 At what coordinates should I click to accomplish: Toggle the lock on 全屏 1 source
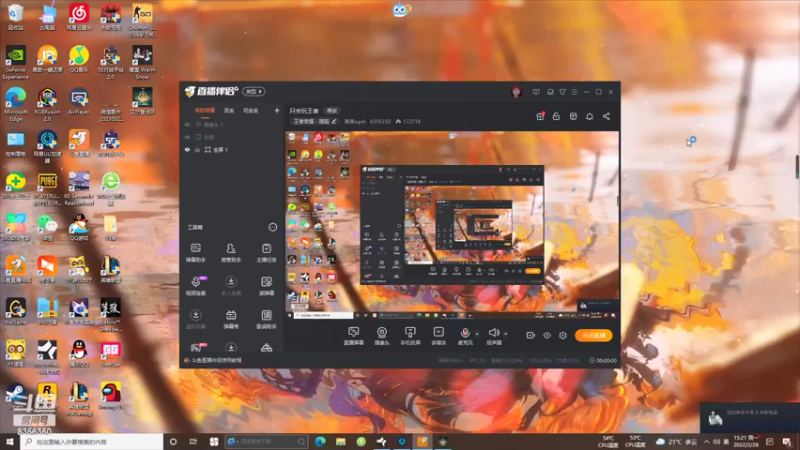point(197,149)
